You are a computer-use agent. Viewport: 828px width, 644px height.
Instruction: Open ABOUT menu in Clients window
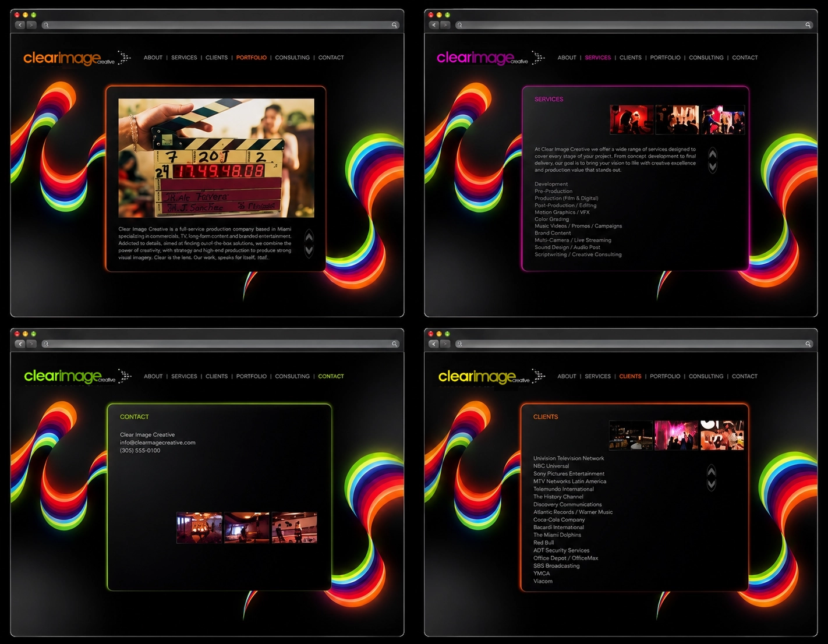pos(567,376)
